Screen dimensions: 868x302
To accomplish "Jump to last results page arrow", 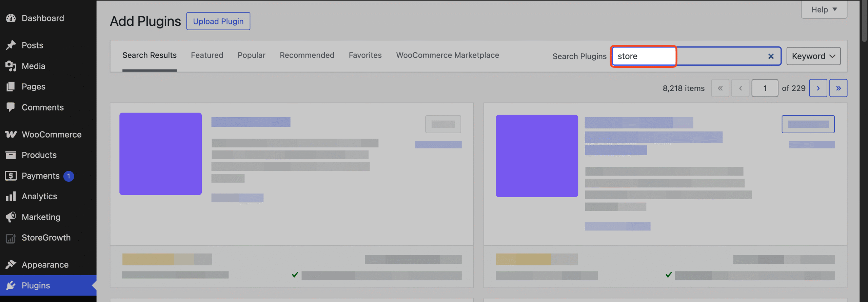I will 838,88.
